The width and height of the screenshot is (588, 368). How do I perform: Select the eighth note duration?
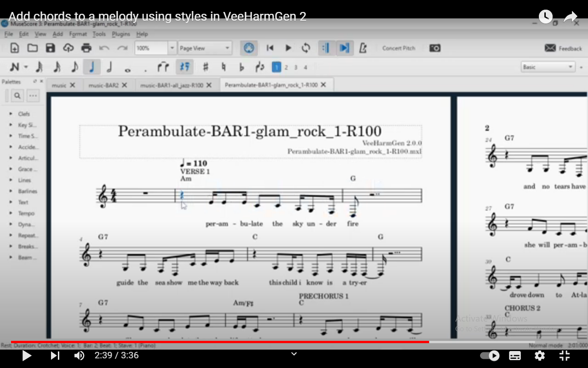75,67
